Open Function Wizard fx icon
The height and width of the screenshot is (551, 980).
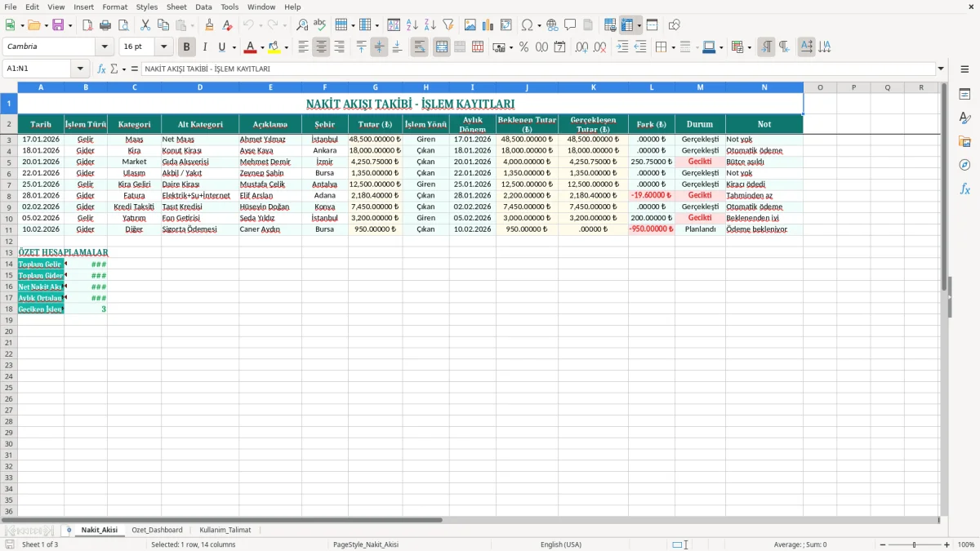[x=101, y=69]
